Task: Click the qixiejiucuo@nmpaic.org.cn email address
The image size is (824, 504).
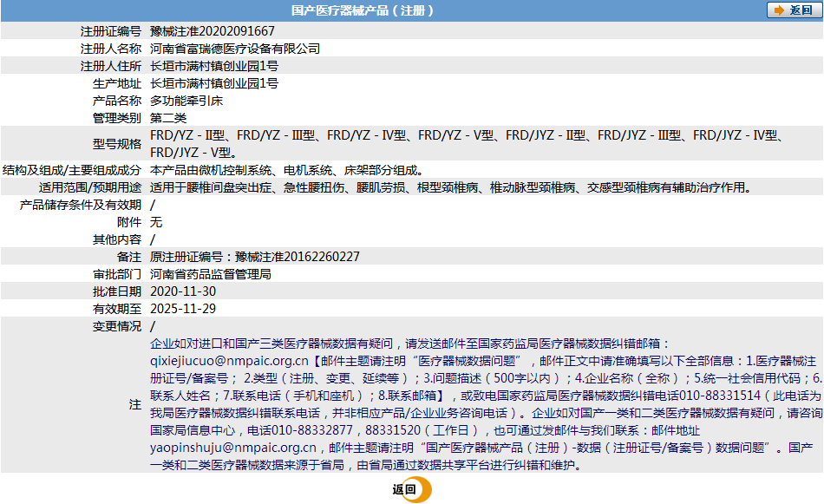Action: [x=229, y=361]
